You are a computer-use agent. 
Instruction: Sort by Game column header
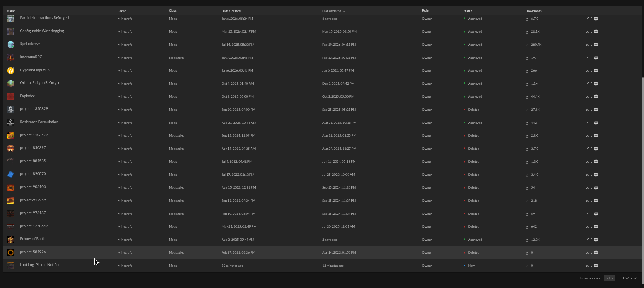122,11
